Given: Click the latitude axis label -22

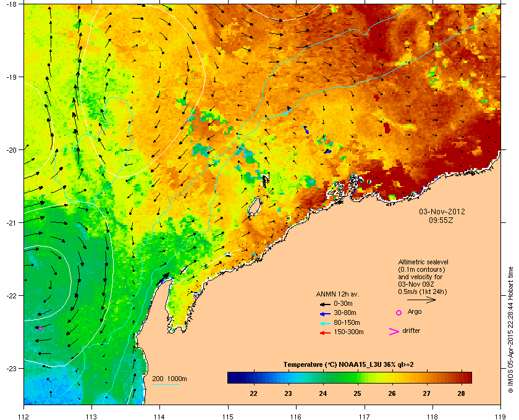Looking at the screenshot, I should 11,295.
